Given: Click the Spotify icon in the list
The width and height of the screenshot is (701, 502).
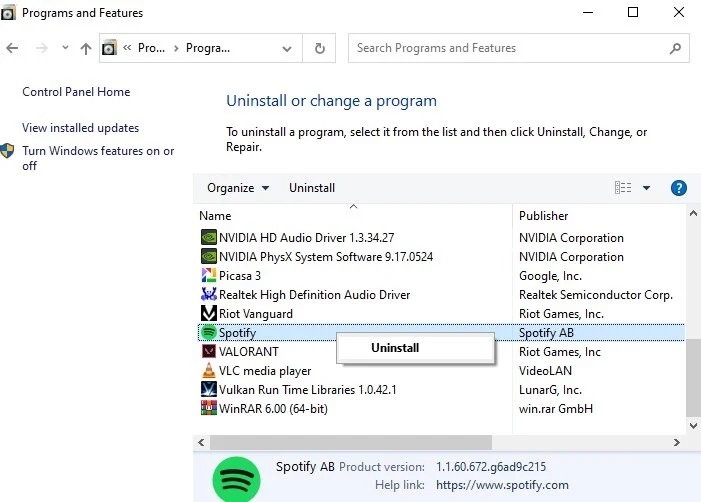Looking at the screenshot, I should point(208,332).
